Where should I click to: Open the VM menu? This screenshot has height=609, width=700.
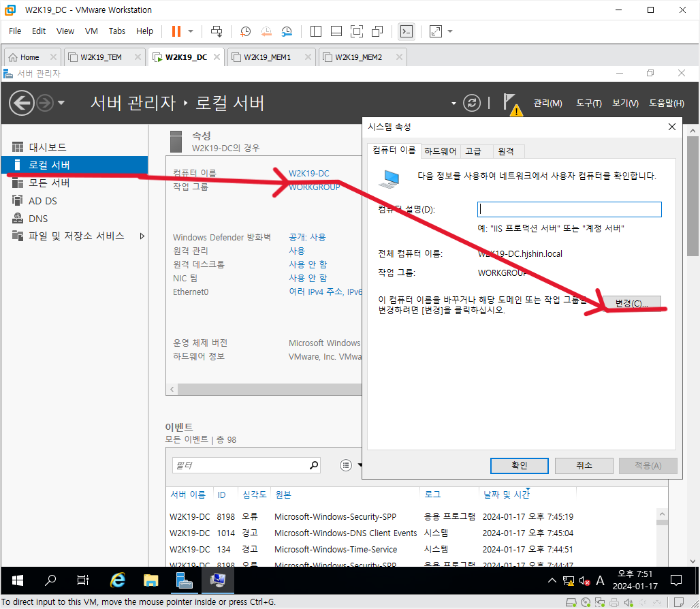pyautogui.click(x=91, y=31)
